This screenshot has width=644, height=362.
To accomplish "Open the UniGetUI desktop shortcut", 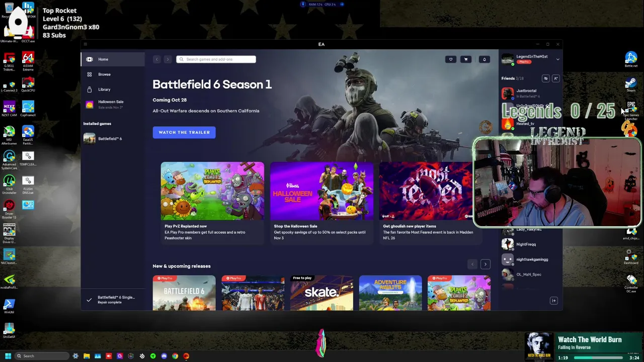I will 9,331.
